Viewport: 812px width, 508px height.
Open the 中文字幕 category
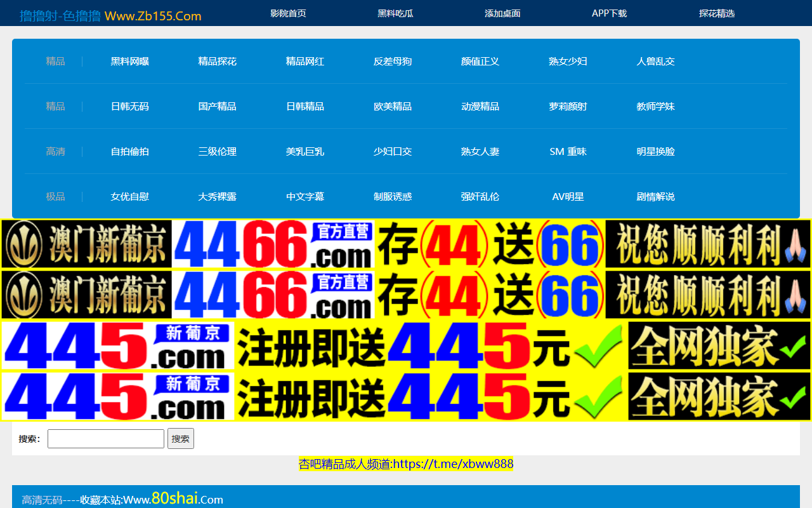click(x=305, y=197)
